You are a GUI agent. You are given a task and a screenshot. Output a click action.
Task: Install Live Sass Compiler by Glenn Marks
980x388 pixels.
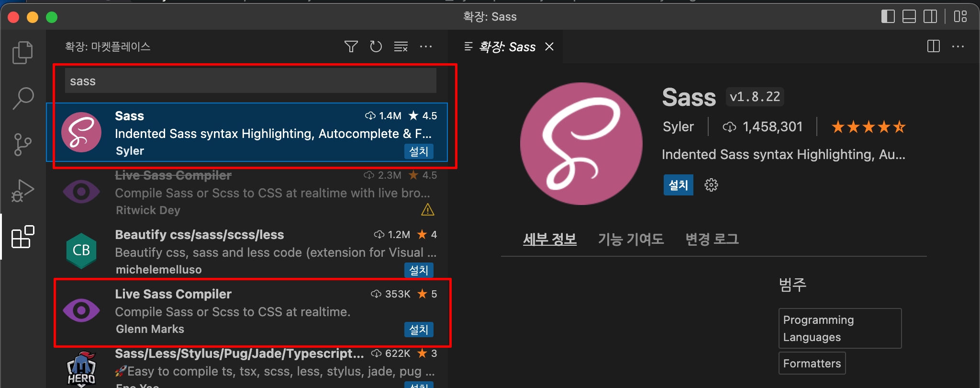pyautogui.click(x=419, y=330)
